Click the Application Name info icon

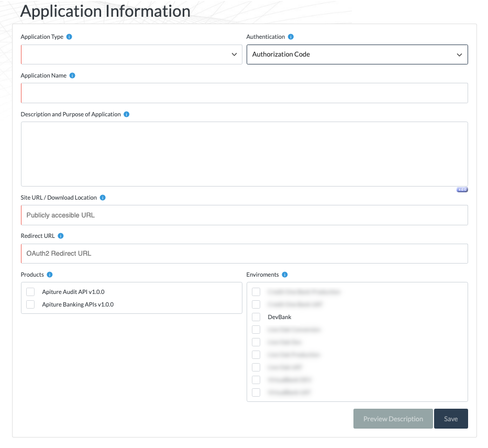coord(72,75)
